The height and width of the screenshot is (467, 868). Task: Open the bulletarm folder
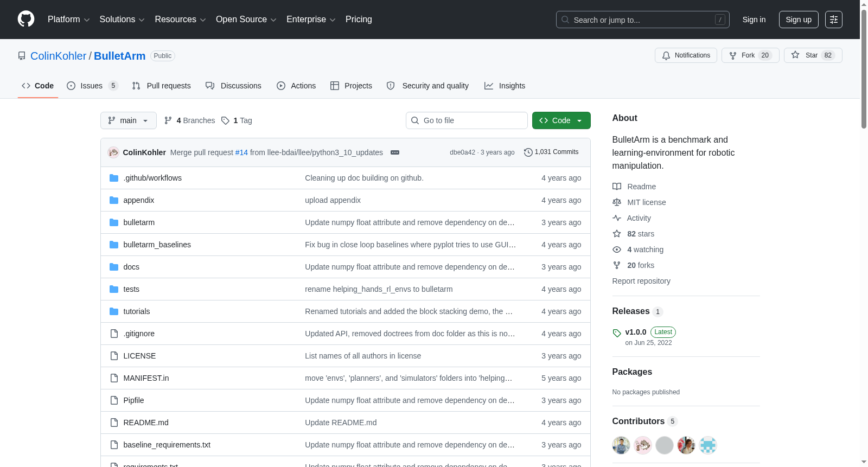point(139,222)
